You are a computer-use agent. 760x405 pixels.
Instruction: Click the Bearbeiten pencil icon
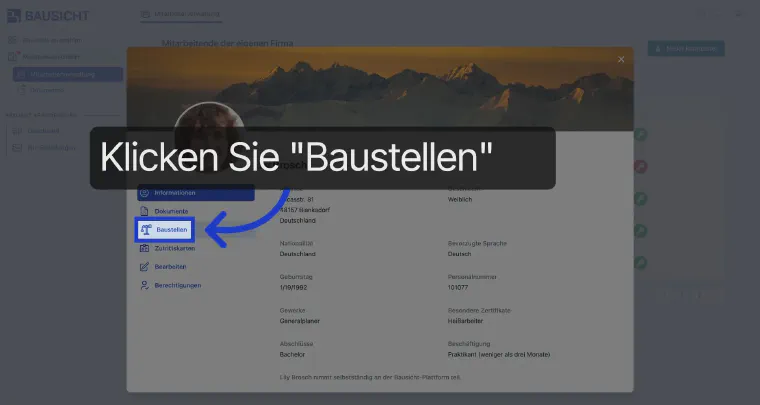(144, 267)
